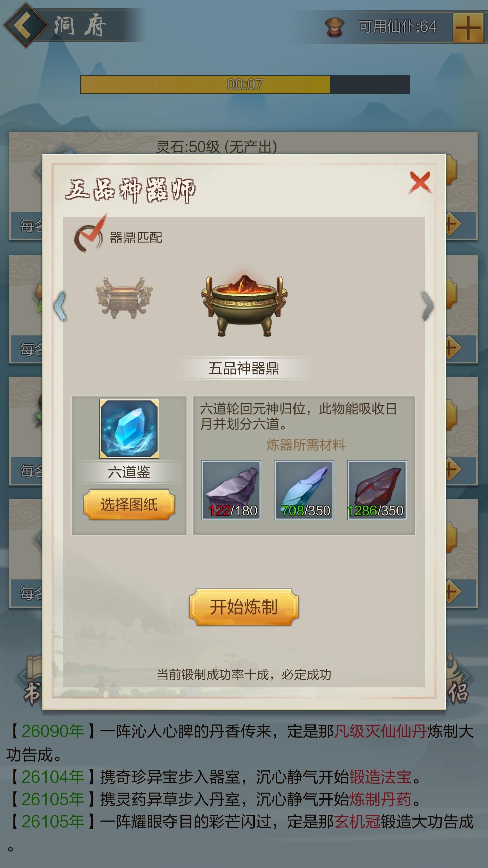
Task: Open the 玄机冠 log link
Action: pyautogui.click(x=357, y=822)
